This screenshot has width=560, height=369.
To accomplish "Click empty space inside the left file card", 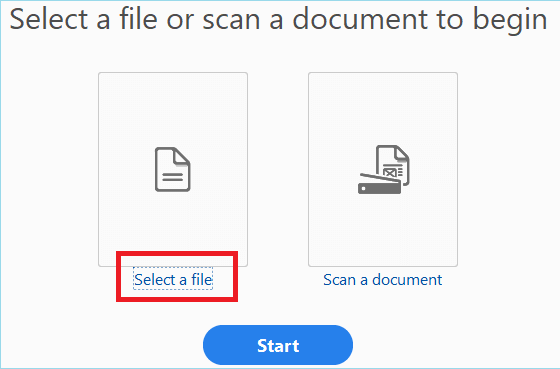I will (173, 107).
